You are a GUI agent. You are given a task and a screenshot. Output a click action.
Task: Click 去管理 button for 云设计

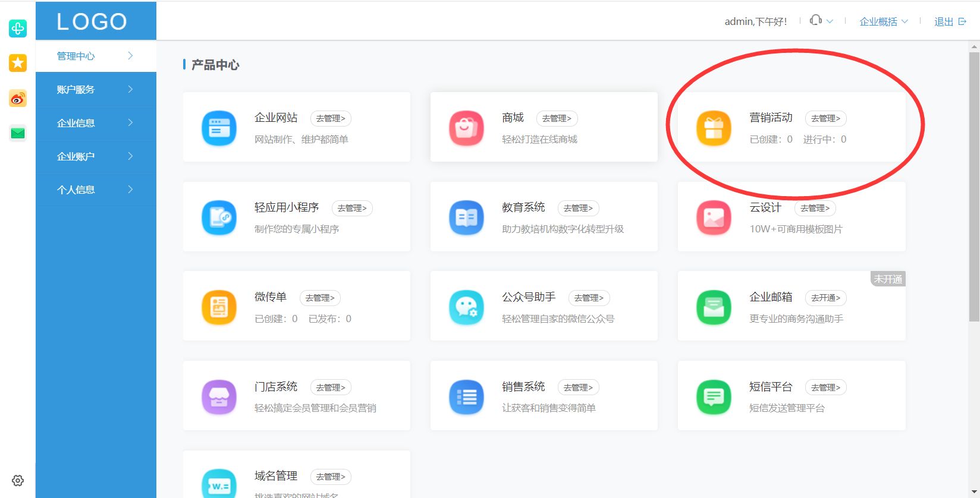click(x=815, y=208)
